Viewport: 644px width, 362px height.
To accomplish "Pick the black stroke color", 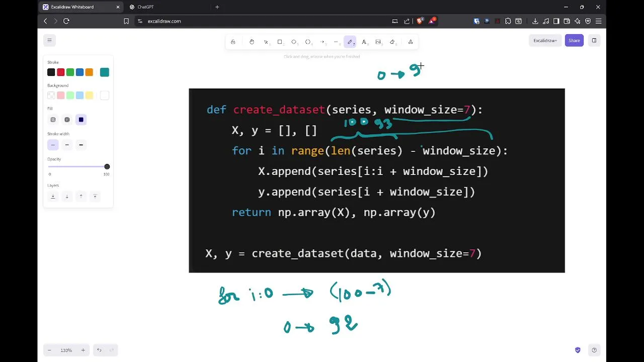I will pyautogui.click(x=51, y=72).
